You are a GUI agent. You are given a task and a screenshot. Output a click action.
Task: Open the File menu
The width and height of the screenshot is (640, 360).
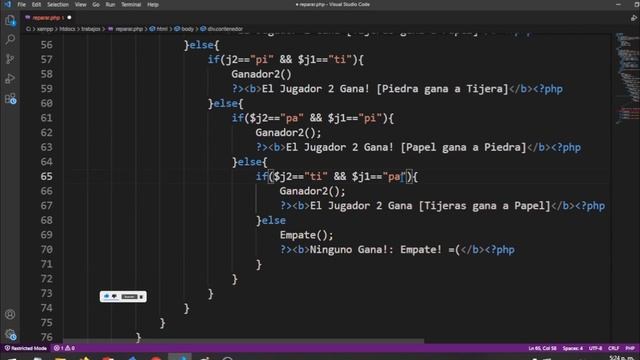click(22, 4)
